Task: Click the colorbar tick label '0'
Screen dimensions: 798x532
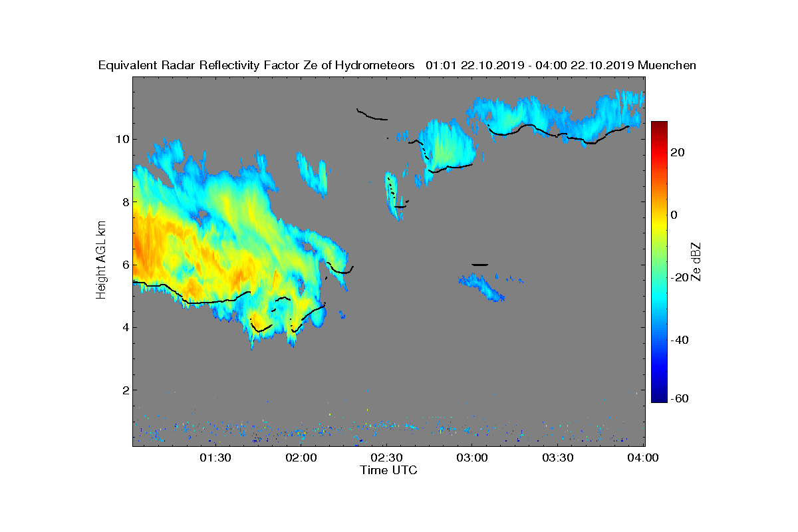Action: [x=675, y=215]
